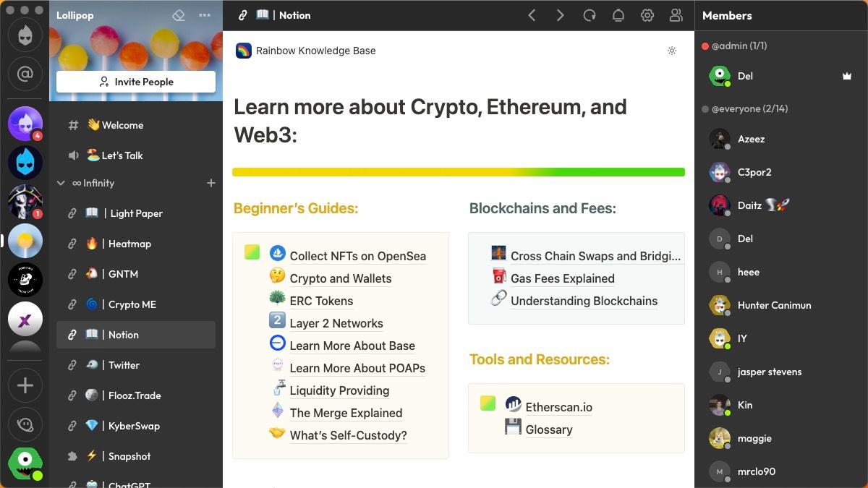Open the Welcome text channel

click(x=136, y=125)
